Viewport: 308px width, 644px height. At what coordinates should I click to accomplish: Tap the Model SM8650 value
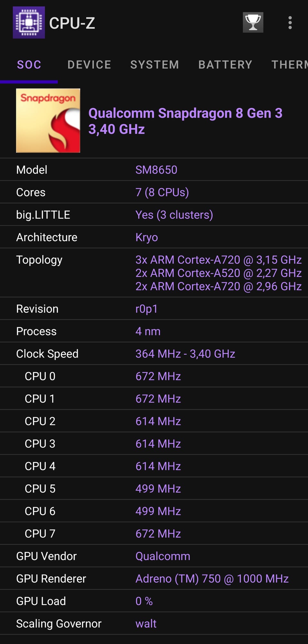pyautogui.click(x=156, y=170)
